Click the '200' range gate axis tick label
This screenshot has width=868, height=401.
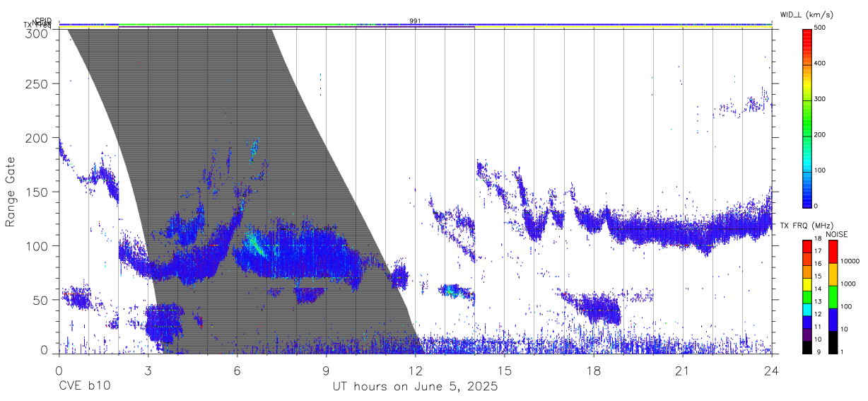37,138
